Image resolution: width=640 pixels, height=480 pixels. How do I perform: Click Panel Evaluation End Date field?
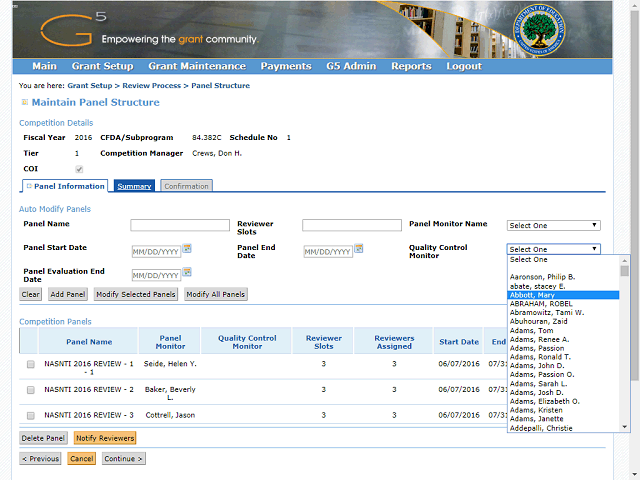(156, 276)
